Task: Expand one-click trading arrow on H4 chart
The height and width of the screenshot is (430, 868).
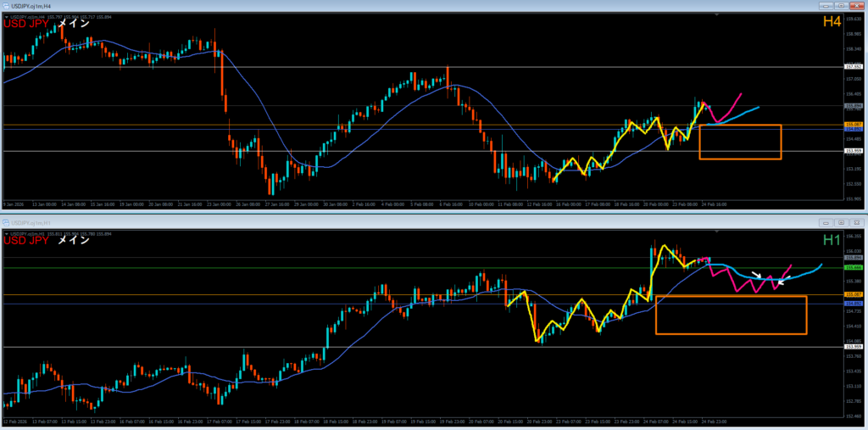Action: click(7, 16)
